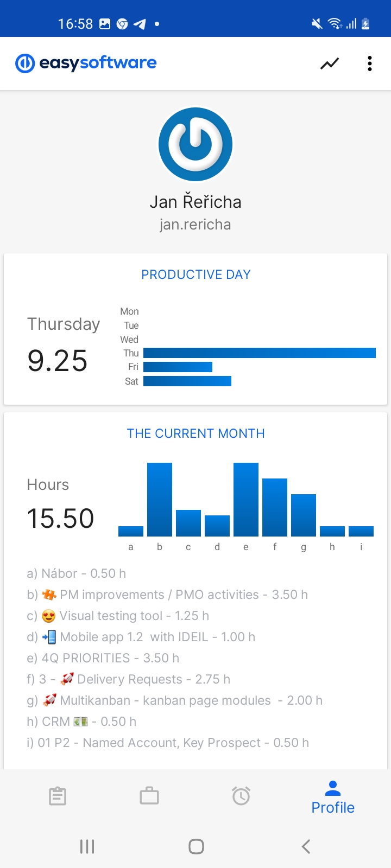Tap bar b in the monthly chart
Viewport: 391px width, 868px height.
160,499
